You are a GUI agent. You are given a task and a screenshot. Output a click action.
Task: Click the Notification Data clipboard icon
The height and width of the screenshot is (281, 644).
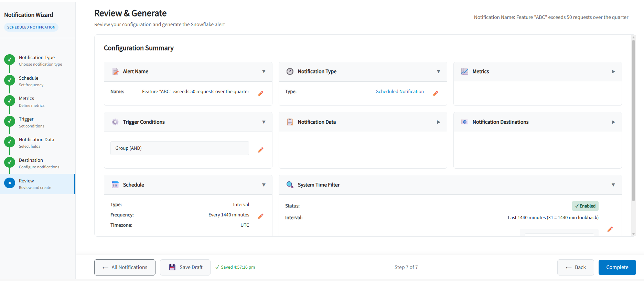click(290, 122)
